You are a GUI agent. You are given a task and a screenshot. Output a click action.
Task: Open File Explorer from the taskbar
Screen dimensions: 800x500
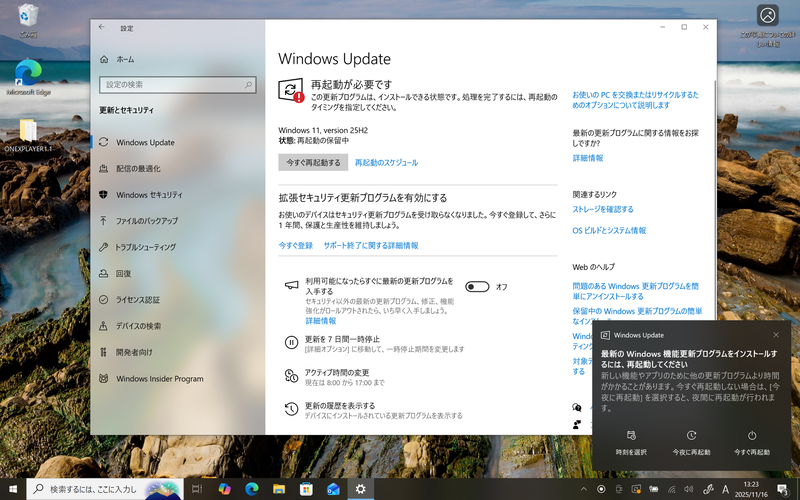[x=279, y=489]
